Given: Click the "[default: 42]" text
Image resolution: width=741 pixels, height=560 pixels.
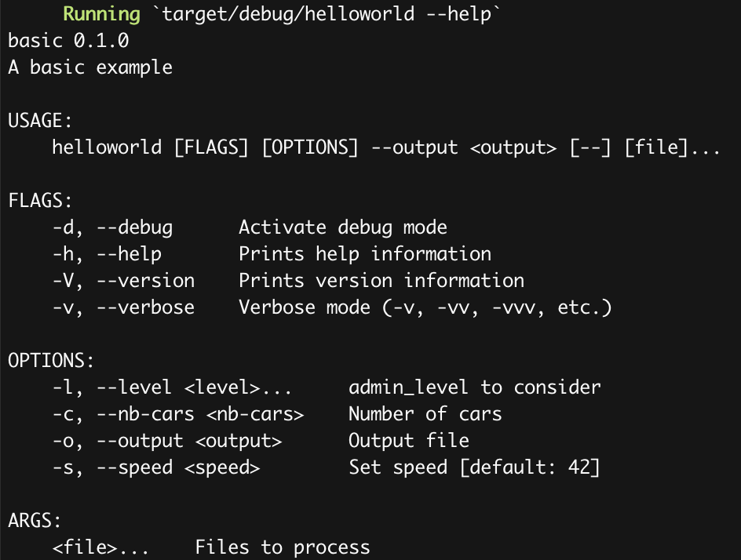Looking at the screenshot, I should pos(530,467).
